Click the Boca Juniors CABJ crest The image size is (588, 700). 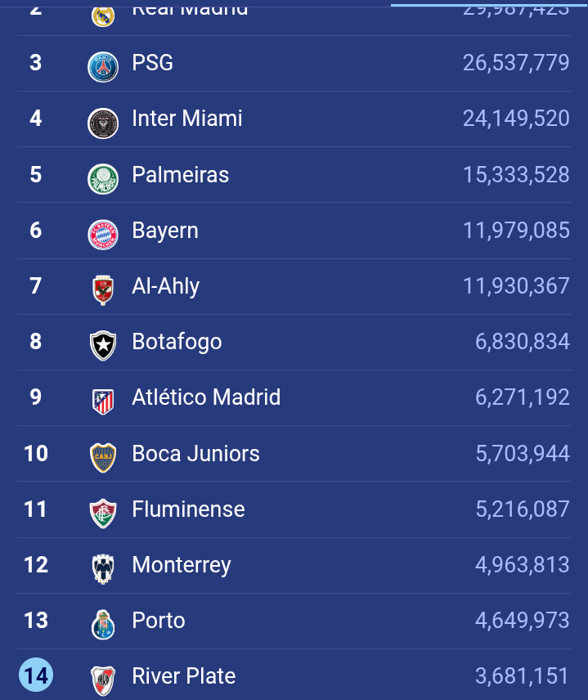pos(103,458)
